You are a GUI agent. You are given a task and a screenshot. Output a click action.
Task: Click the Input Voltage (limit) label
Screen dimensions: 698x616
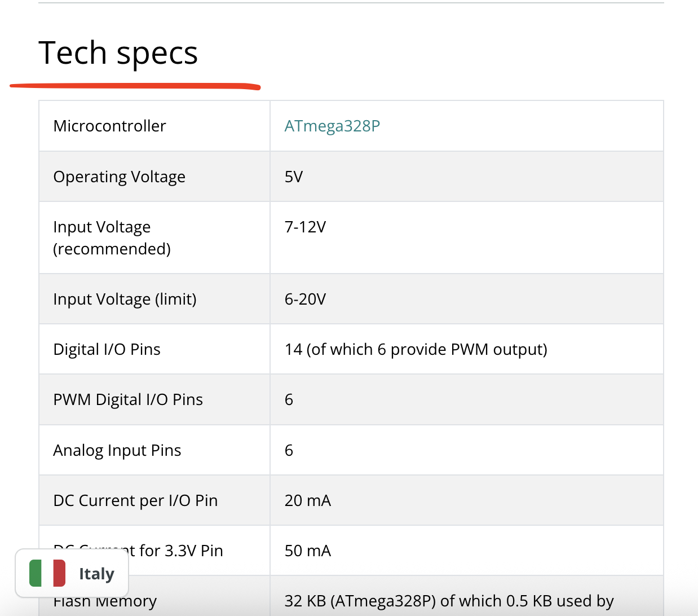tap(125, 299)
